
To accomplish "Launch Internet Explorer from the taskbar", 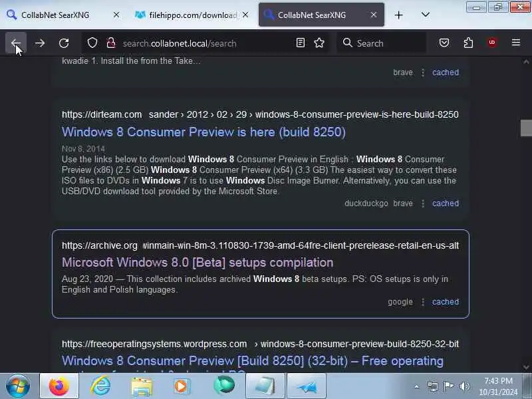I will point(100,386).
